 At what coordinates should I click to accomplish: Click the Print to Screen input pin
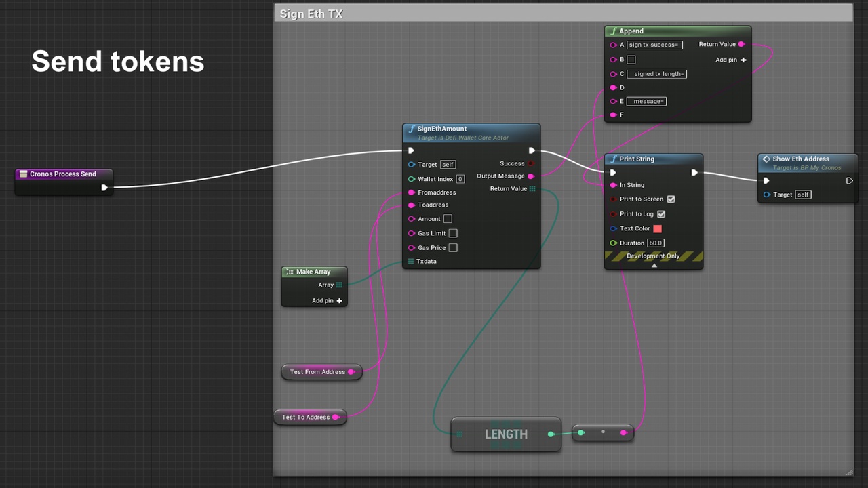point(614,199)
